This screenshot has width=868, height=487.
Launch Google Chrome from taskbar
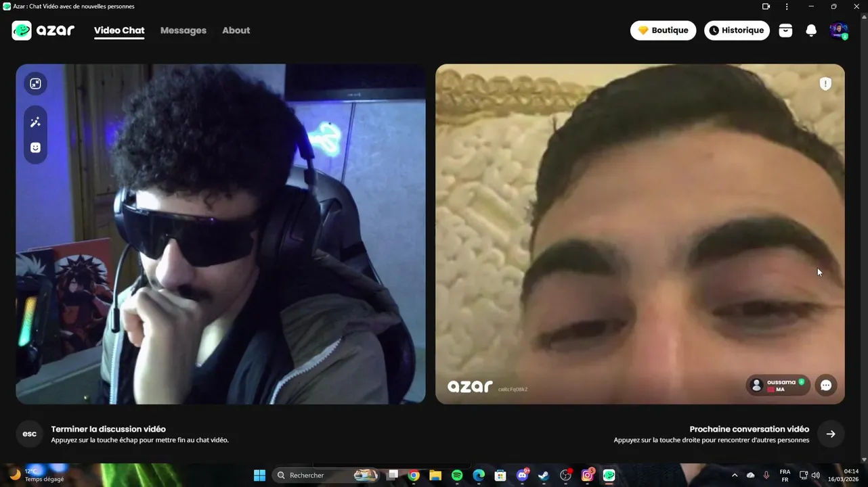click(414, 476)
